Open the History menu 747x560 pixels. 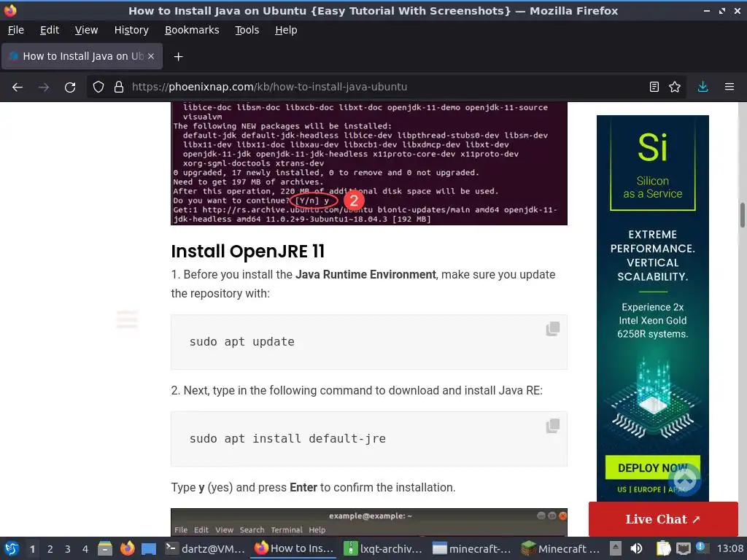[x=131, y=30]
